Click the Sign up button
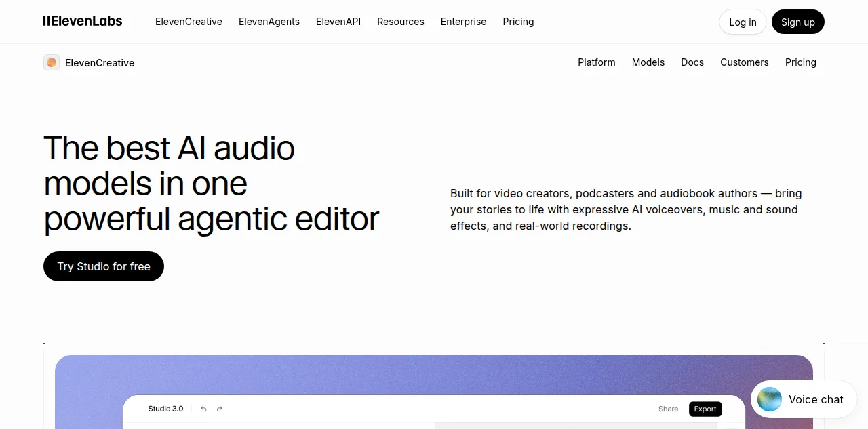Screen dimensions: 868x429 (798, 22)
